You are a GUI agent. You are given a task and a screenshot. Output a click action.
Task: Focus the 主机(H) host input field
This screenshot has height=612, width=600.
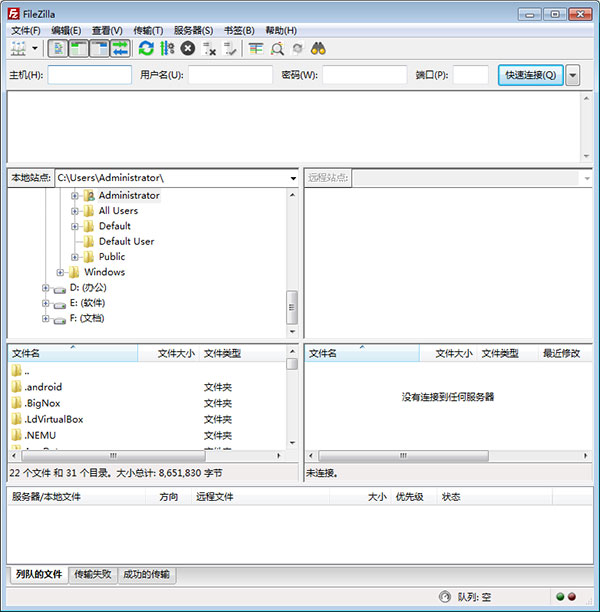(x=90, y=75)
